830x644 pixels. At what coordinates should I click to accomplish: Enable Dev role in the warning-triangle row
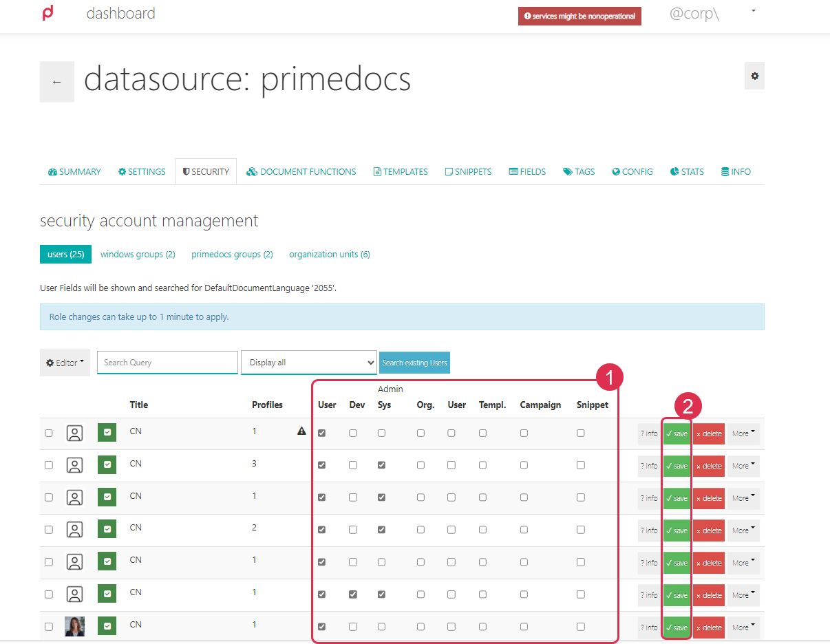[x=353, y=433]
